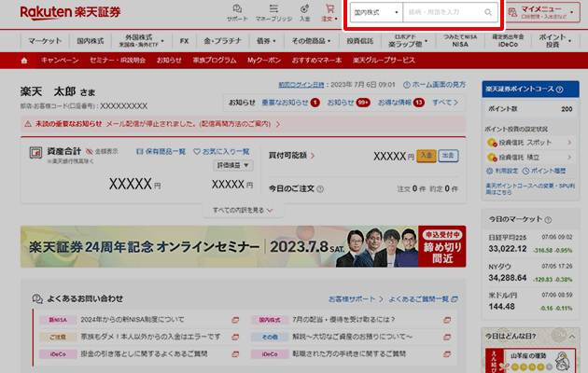Open external icon for 2024年からの新NISA制度について
The height and width of the screenshot is (373, 588).
[x=235, y=320]
